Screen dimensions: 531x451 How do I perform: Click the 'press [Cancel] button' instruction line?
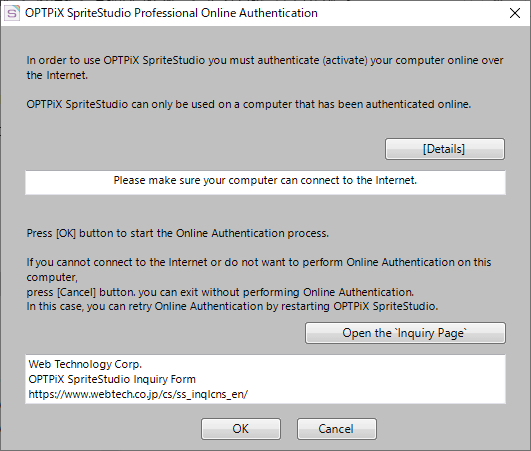220,292
